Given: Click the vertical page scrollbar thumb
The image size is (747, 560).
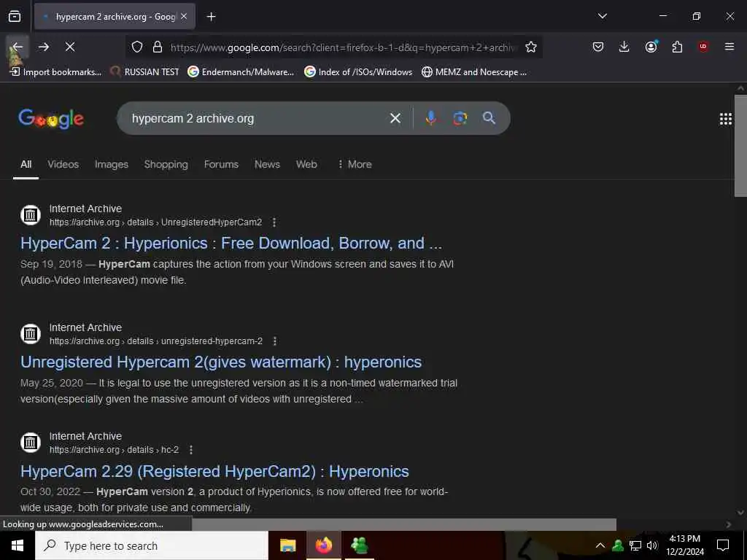Looking at the screenshot, I should click(x=740, y=146).
